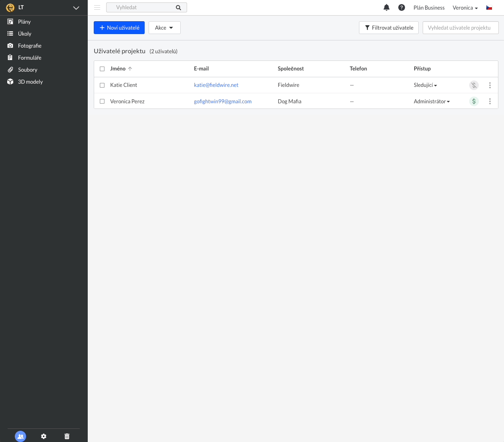Click the Czech flag language icon
The height and width of the screenshot is (442, 504).
(x=489, y=8)
